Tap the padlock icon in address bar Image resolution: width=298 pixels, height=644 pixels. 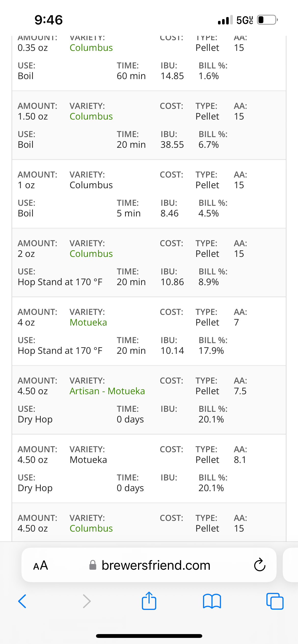point(93,565)
